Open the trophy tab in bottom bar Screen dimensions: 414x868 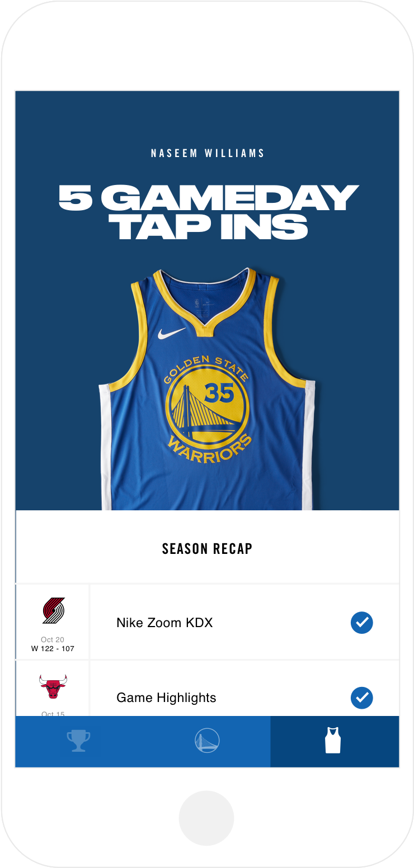pos(78,741)
